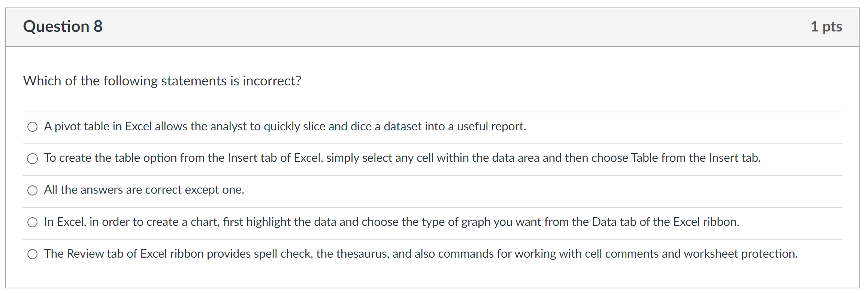Click the 'A pivot table in Excel' answer text

pyautogui.click(x=285, y=127)
